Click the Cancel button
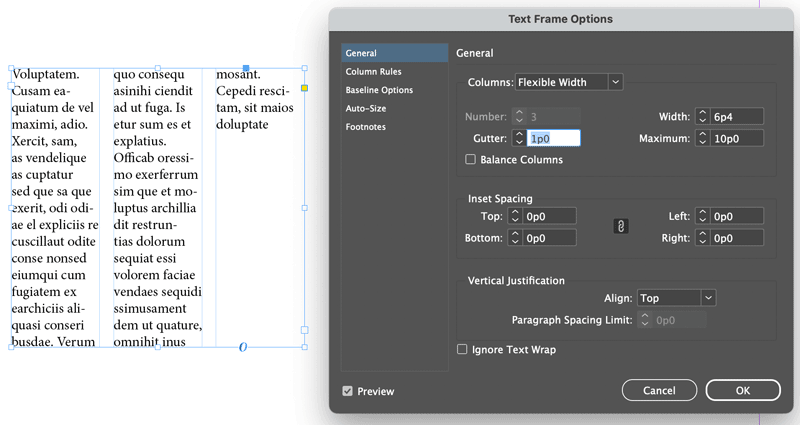This screenshot has width=800, height=425. (x=659, y=390)
